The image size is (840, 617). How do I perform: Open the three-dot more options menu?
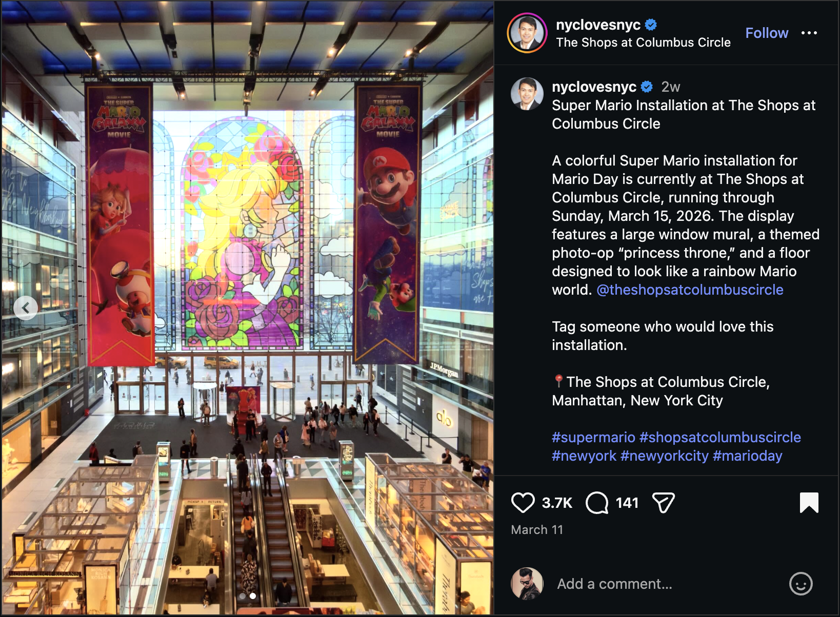click(809, 33)
